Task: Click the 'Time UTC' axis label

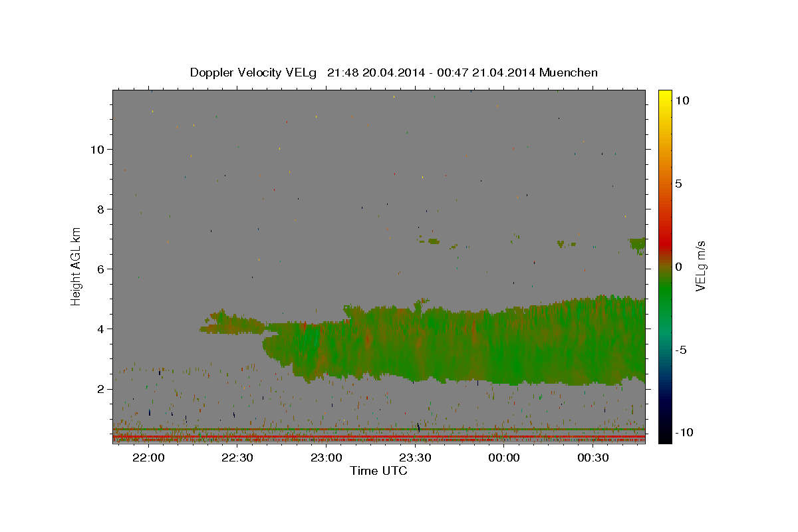Action: 378,471
